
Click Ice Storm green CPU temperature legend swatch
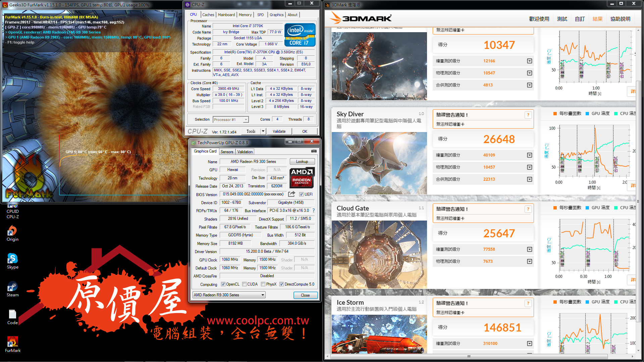click(x=616, y=302)
